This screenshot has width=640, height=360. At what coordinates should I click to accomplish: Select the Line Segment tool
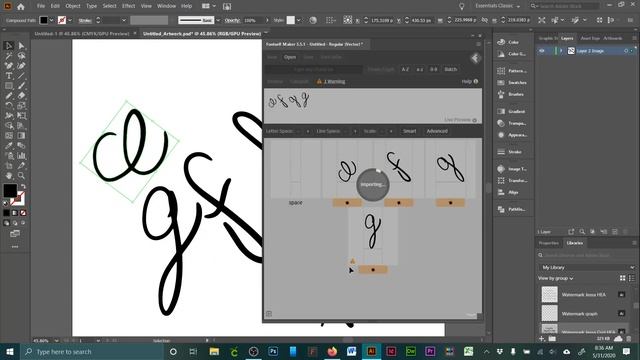(x=21, y=76)
